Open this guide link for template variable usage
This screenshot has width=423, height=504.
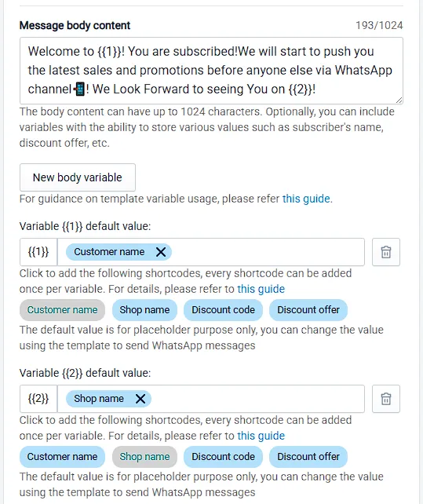point(306,199)
